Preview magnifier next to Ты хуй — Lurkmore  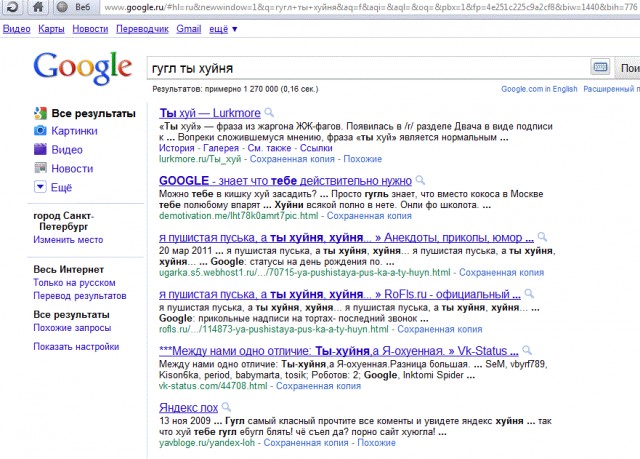click(x=269, y=112)
